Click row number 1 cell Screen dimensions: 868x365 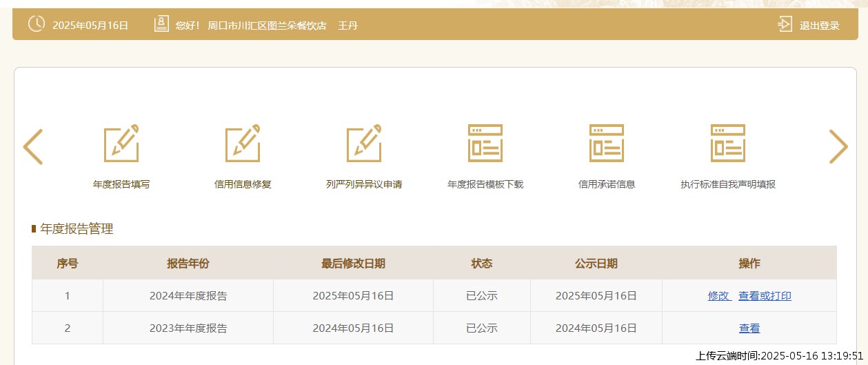67,296
